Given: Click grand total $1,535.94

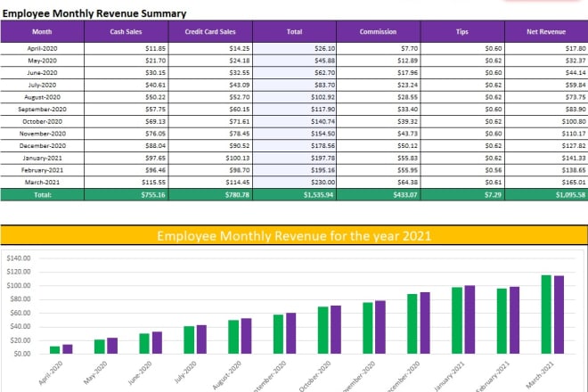Looking at the screenshot, I should point(318,195).
